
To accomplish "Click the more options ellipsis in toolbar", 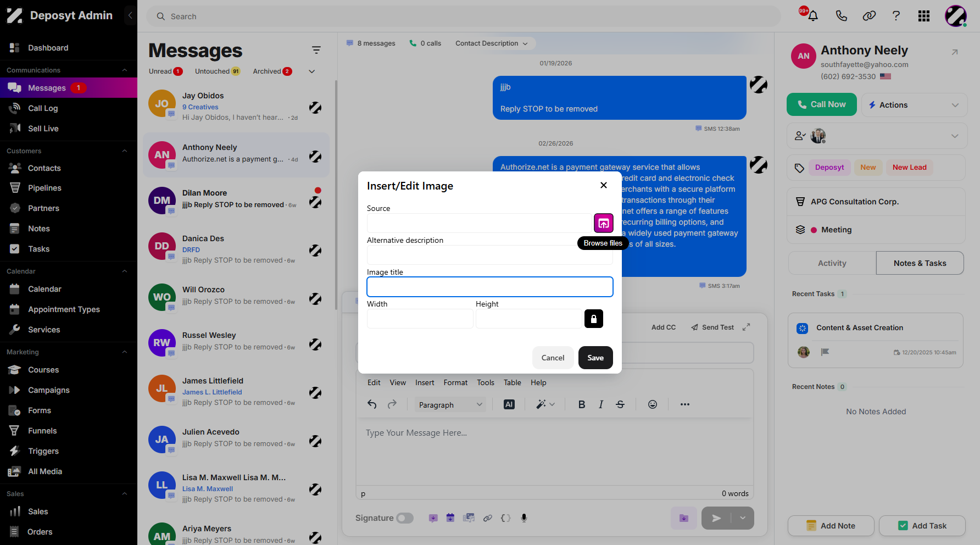I will (684, 404).
